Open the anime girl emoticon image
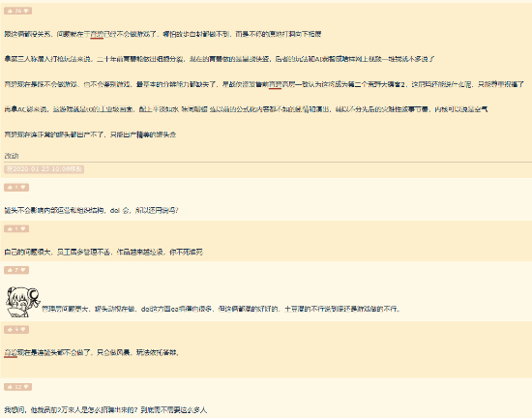The width and height of the screenshot is (532, 418). pyautogui.click(x=22, y=302)
